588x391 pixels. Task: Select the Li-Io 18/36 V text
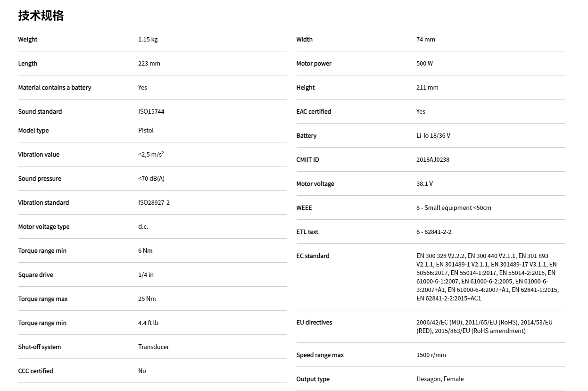click(433, 136)
